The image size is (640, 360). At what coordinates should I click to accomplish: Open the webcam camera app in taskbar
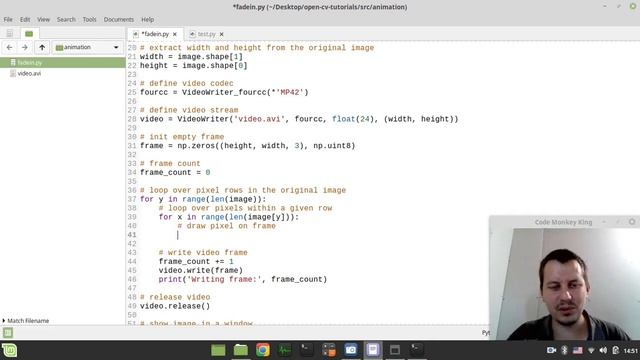(351, 350)
